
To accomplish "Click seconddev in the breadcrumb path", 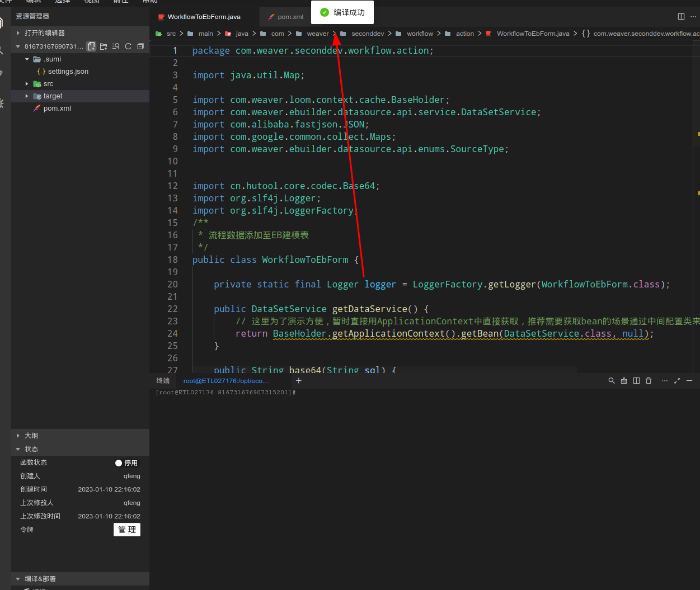I will coord(368,34).
